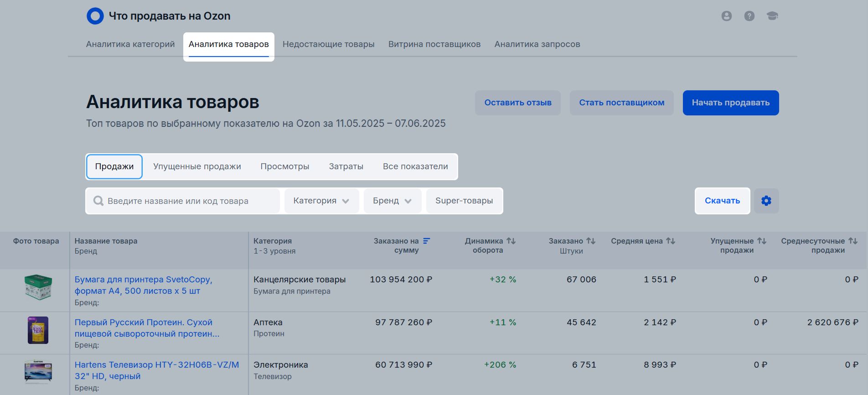
Task: Click Начать продавать button
Action: 731,103
